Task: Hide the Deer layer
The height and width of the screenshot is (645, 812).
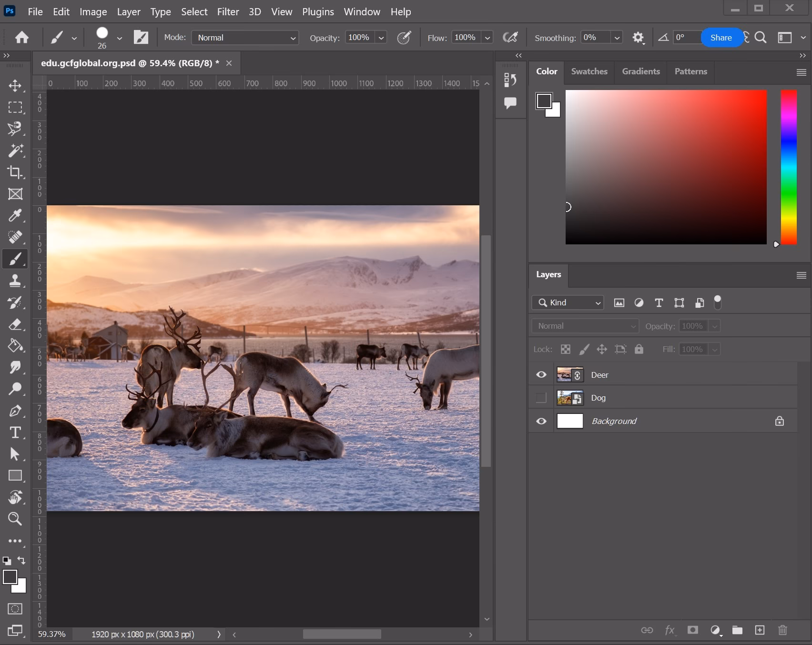Action: click(541, 375)
